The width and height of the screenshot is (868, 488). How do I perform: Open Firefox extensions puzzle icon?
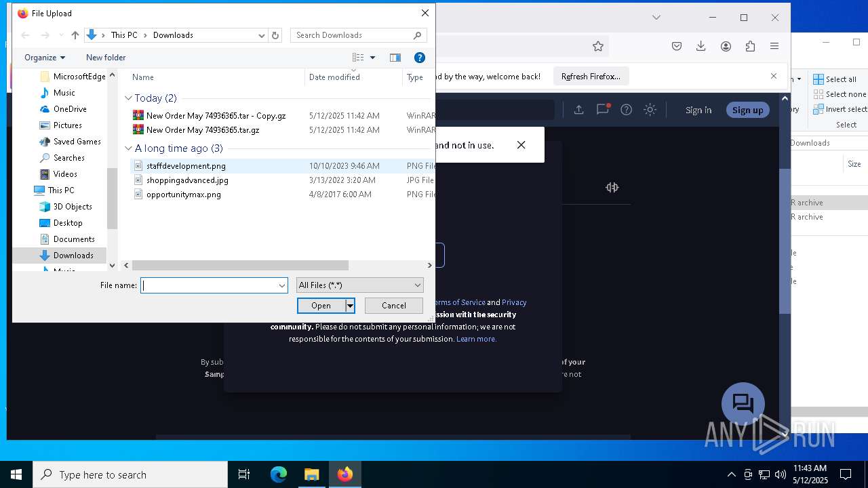tap(750, 46)
